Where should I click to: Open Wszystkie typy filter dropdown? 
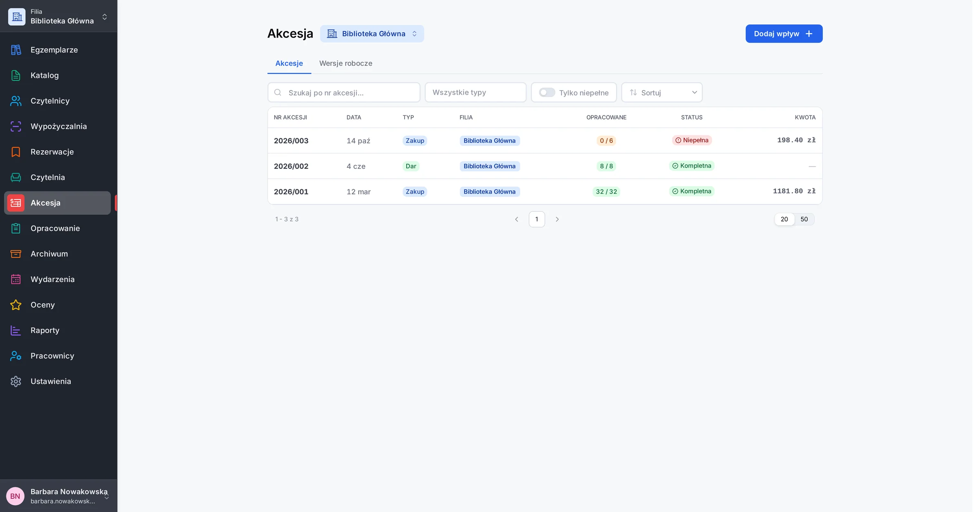[x=475, y=93]
